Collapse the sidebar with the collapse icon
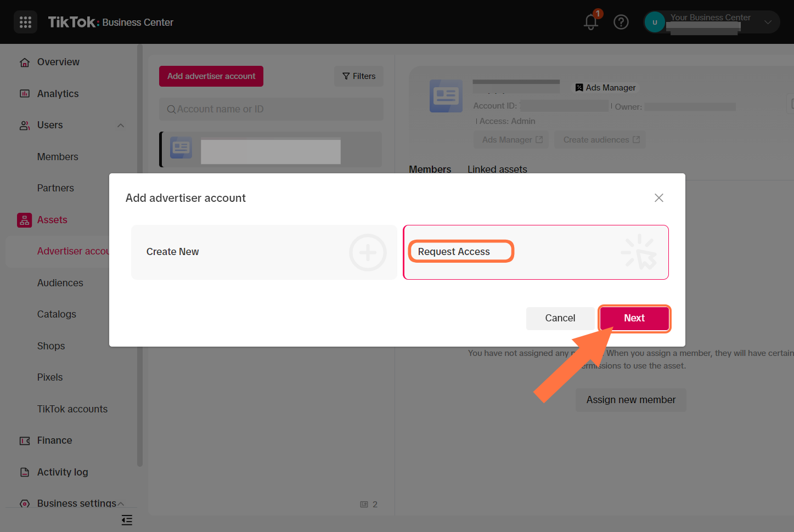Screen dimensions: 794x532 click(127, 520)
